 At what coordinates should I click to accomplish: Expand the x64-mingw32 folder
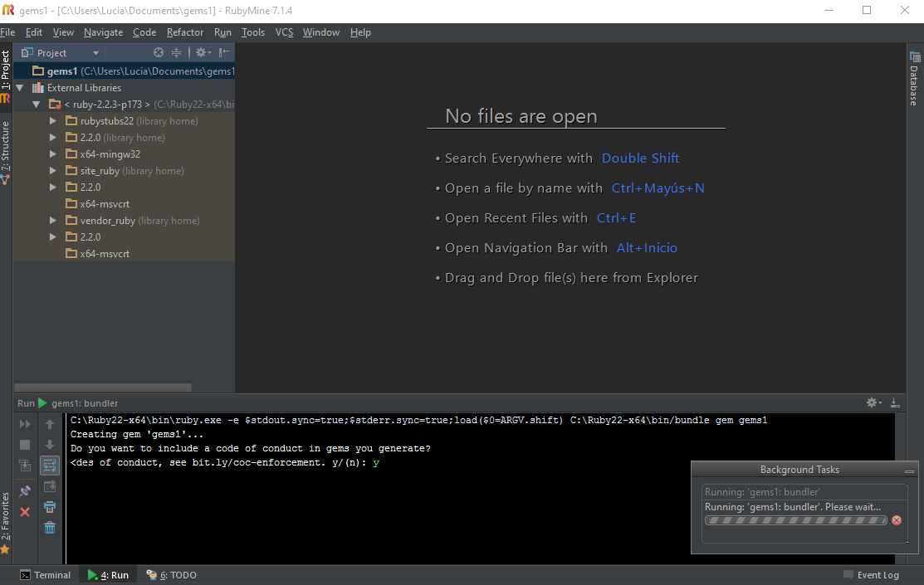[x=53, y=154]
